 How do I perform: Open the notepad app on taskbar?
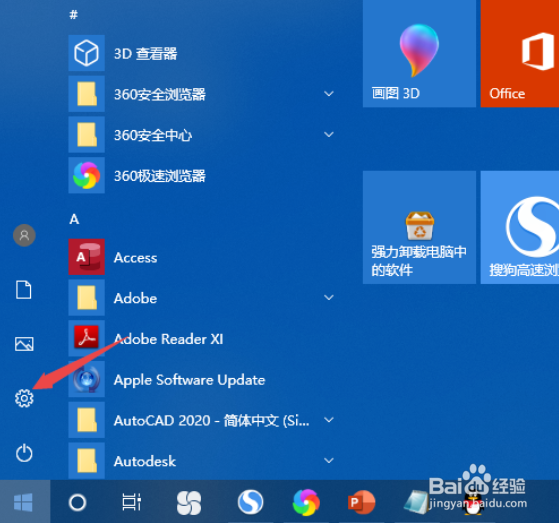click(x=416, y=502)
